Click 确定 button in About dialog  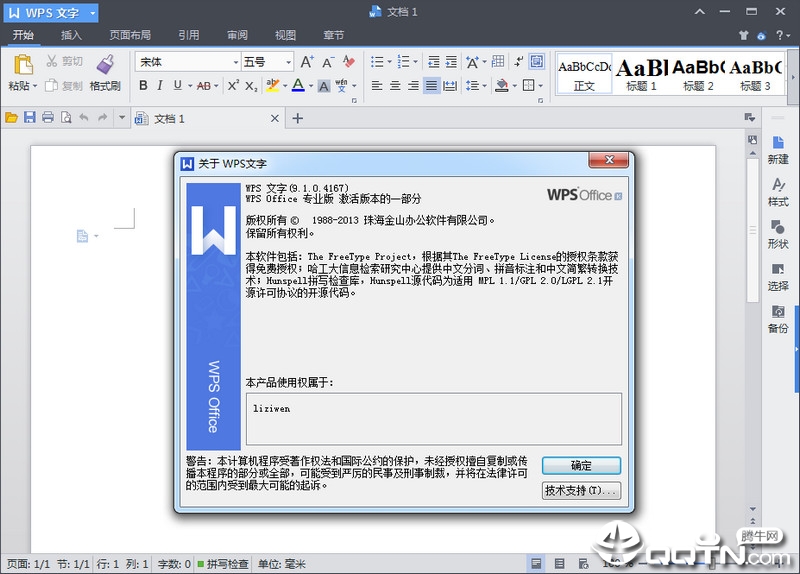tap(581, 465)
